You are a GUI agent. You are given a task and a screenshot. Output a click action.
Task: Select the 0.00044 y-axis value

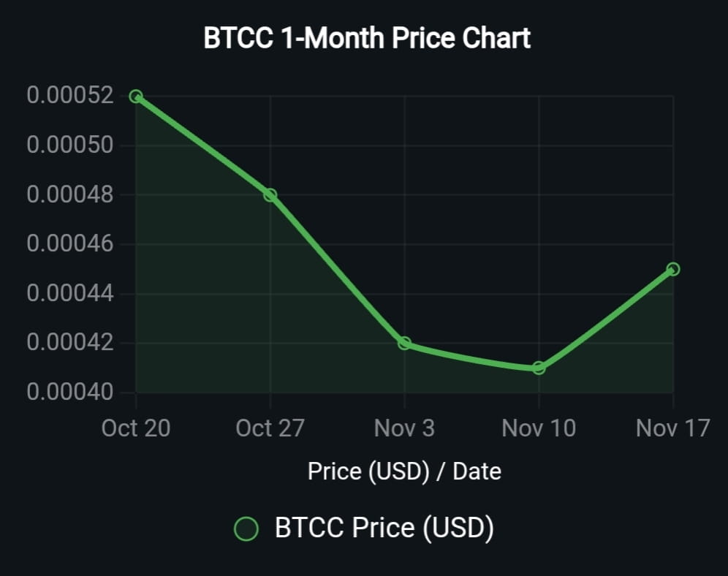pos(70,293)
